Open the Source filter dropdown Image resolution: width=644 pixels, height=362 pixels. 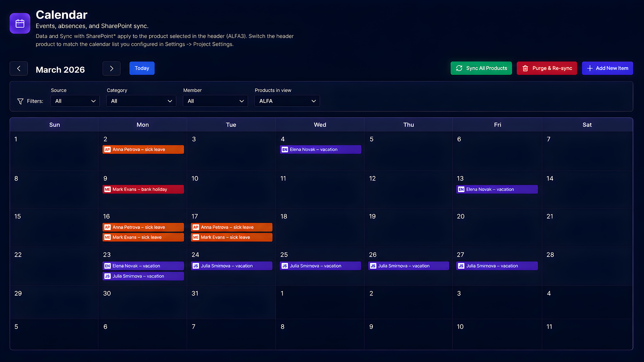[75, 101]
